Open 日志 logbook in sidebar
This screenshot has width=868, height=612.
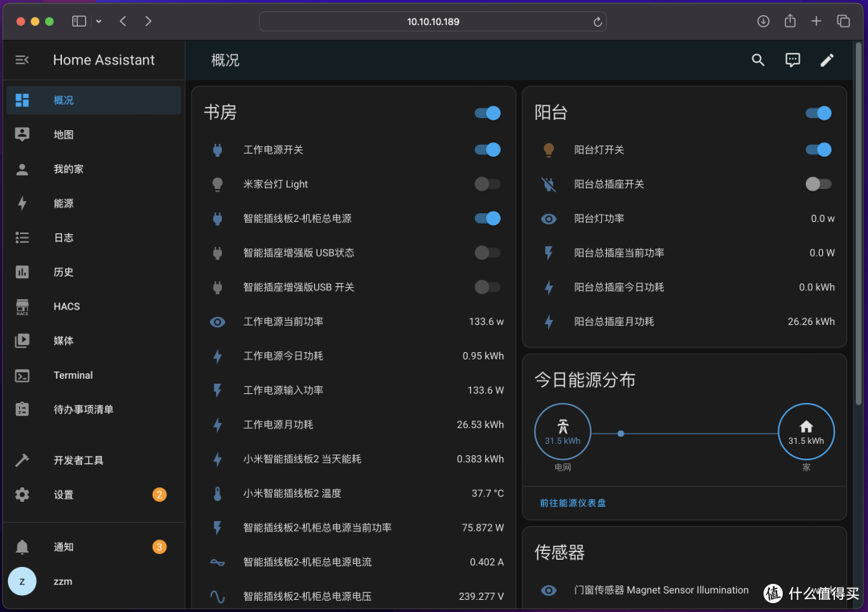pyautogui.click(x=93, y=237)
